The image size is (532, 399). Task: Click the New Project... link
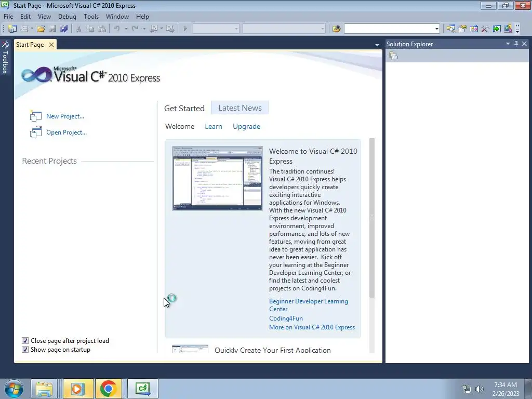pos(65,116)
